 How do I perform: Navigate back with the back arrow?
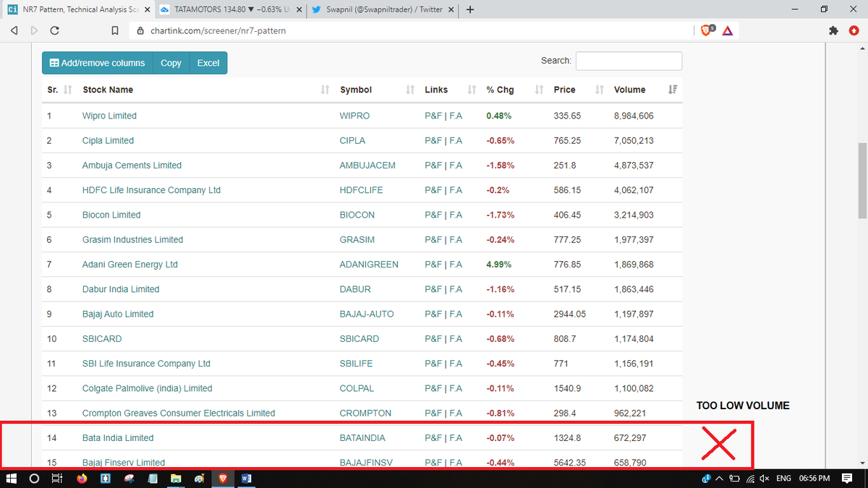pyautogui.click(x=14, y=30)
